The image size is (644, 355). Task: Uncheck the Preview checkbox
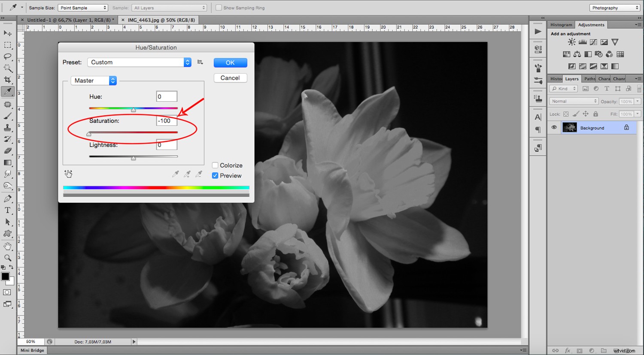(x=215, y=176)
